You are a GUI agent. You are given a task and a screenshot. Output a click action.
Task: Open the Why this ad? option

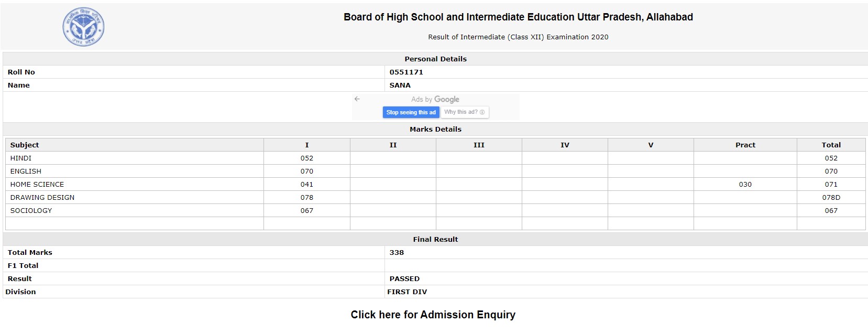[465, 112]
